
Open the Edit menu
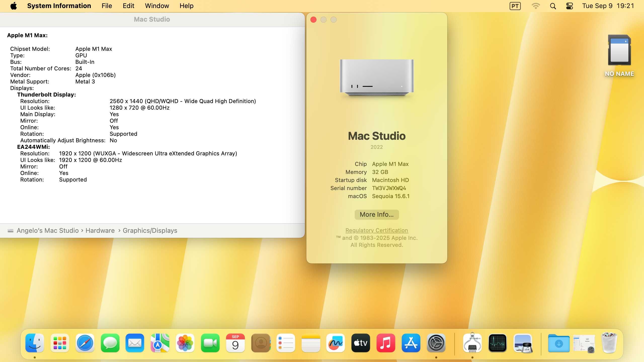[x=128, y=6]
